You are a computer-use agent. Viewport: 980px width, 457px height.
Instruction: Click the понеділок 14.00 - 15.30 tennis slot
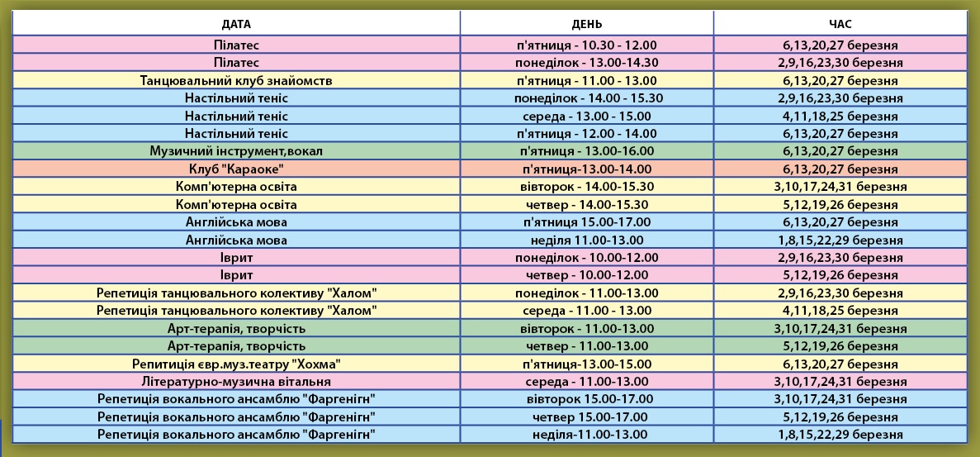pyautogui.click(x=586, y=98)
